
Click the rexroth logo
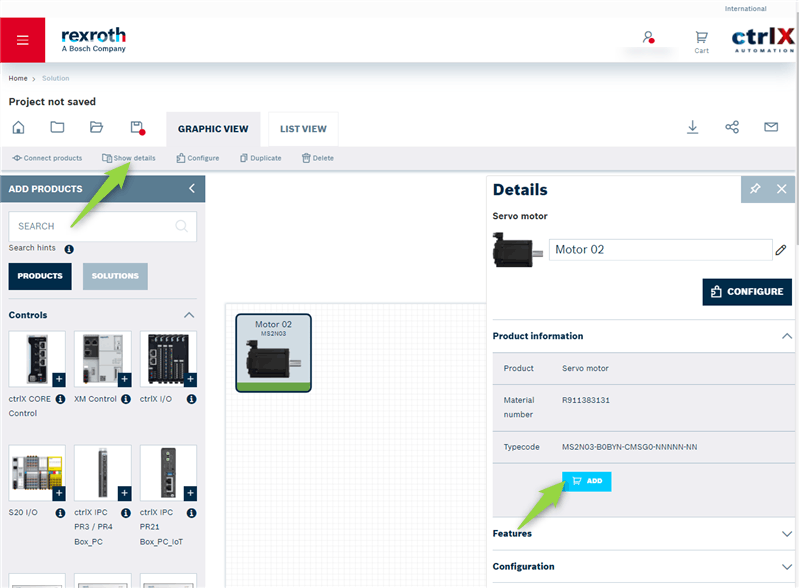(93, 40)
